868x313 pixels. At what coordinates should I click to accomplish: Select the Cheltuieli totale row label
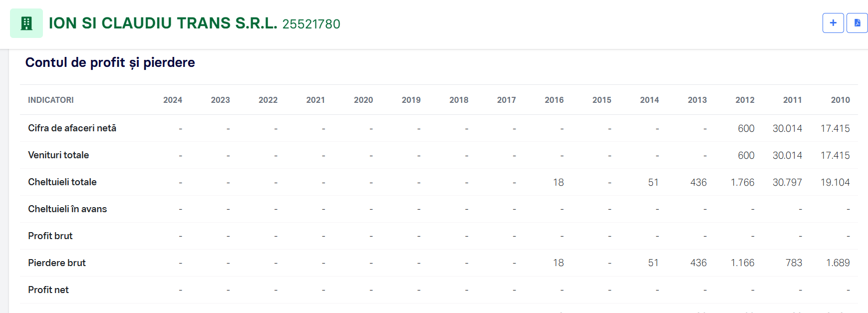pos(62,182)
